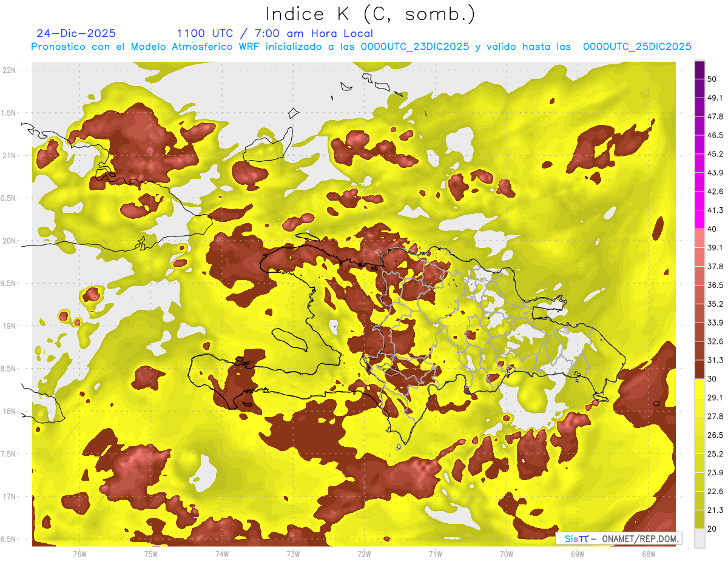Viewport: 728px width, 562px height.
Task: Click the colorbar value '23.9'
Action: tap(715, 472)
